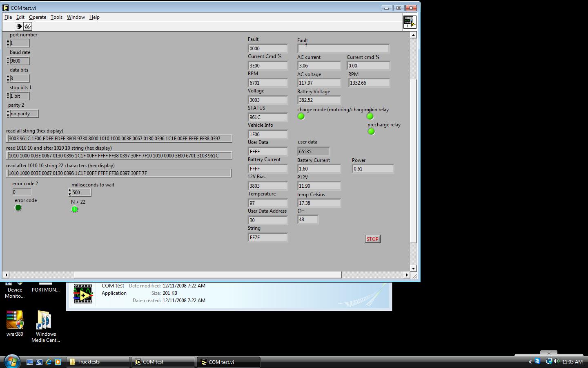Click the COM test.vi title bar icon

click(6, 8)
